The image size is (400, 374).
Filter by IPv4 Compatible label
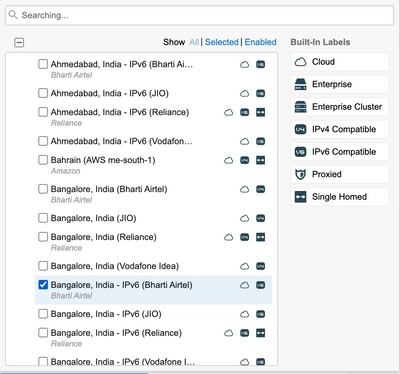(x=339, y=129)
